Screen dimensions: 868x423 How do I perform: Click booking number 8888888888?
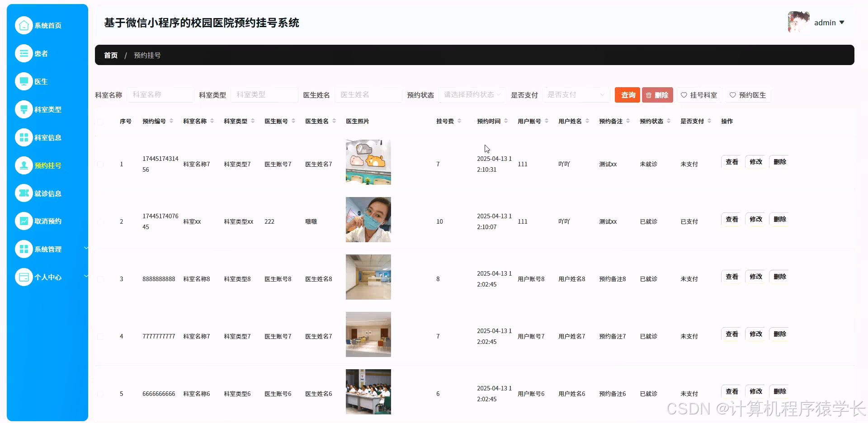pyautogui.click(x=159, y=279)
